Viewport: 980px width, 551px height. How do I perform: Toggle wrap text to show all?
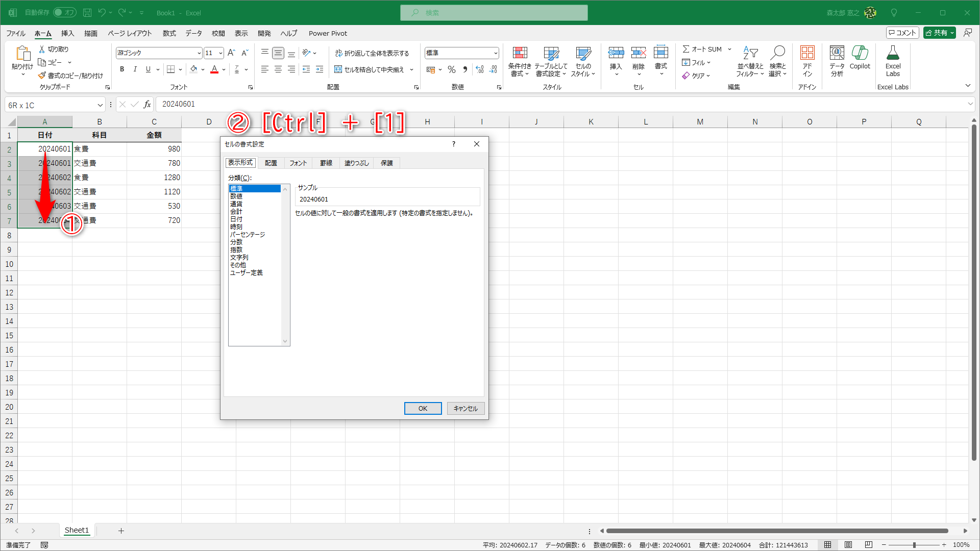point(372,53)
